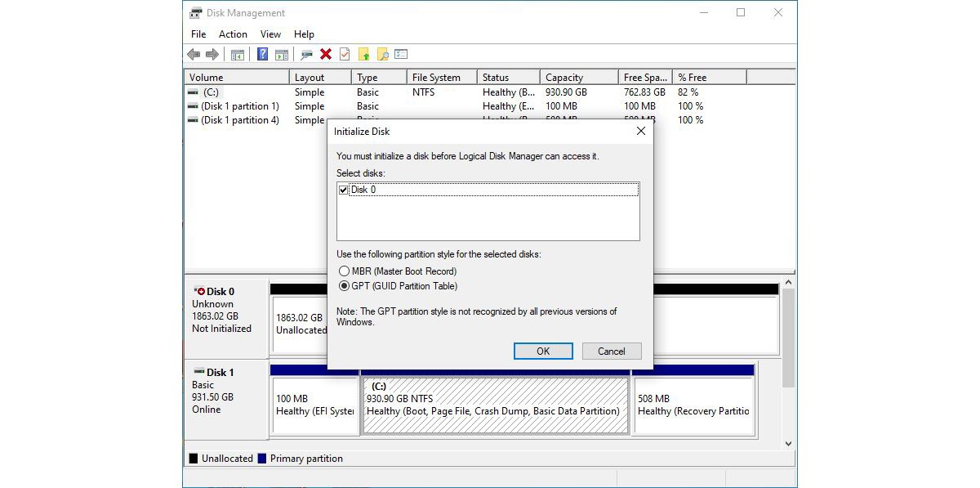Click the red X delete icon
This screenshot has width=980, height=488.
(x=326, y=55)
